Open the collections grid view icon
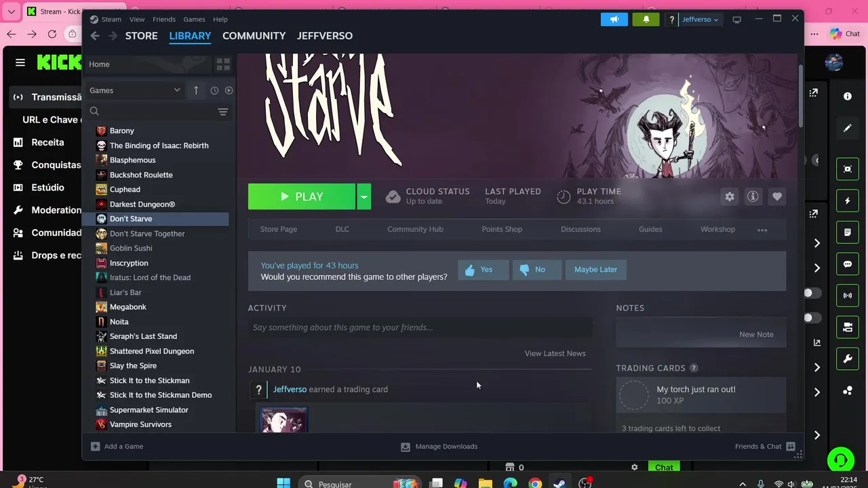The image size is (868, 488). coord(223,64)
